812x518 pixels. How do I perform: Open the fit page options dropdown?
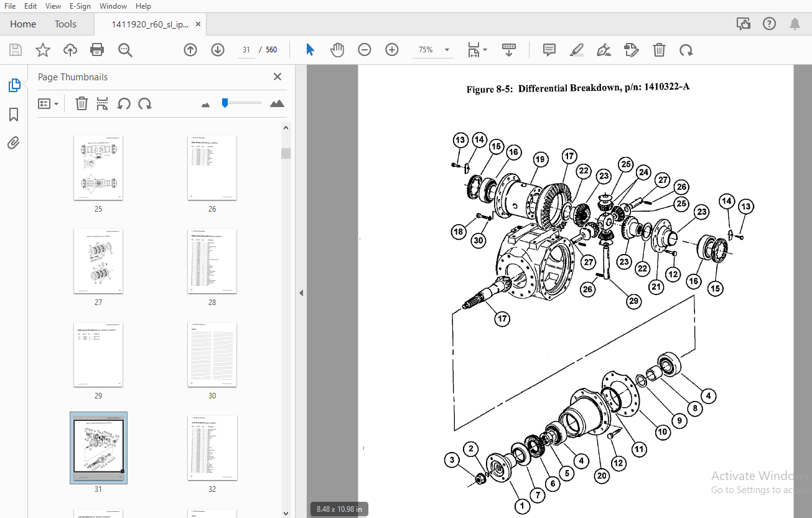477,50
